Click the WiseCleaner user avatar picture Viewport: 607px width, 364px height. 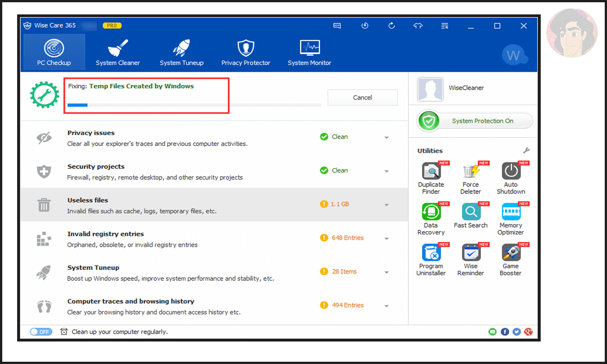tap(430, 89)
